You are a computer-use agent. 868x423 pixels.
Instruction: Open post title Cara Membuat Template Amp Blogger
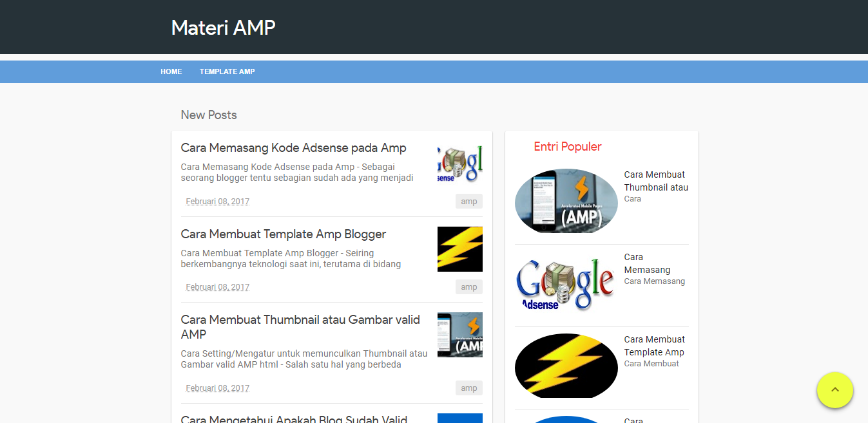[x=284, y=234]
